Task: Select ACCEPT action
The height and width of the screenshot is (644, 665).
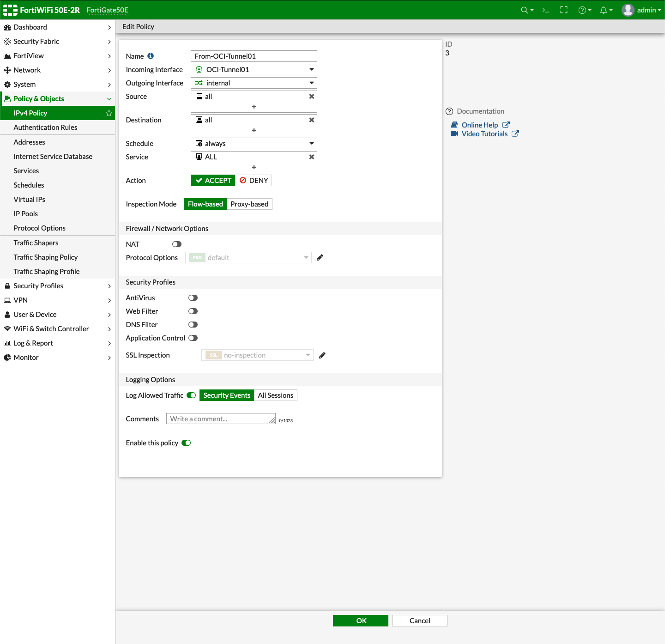Action: [213, 181]
